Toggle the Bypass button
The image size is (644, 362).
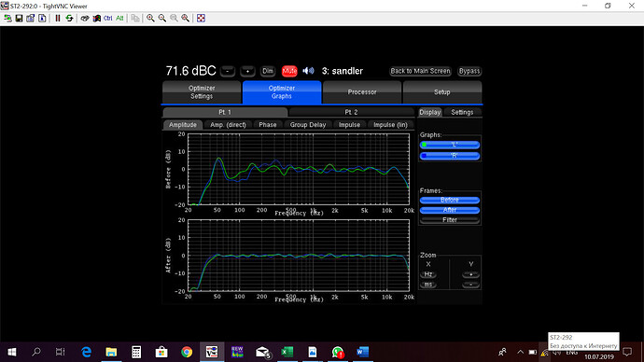[x=469, y=71]
